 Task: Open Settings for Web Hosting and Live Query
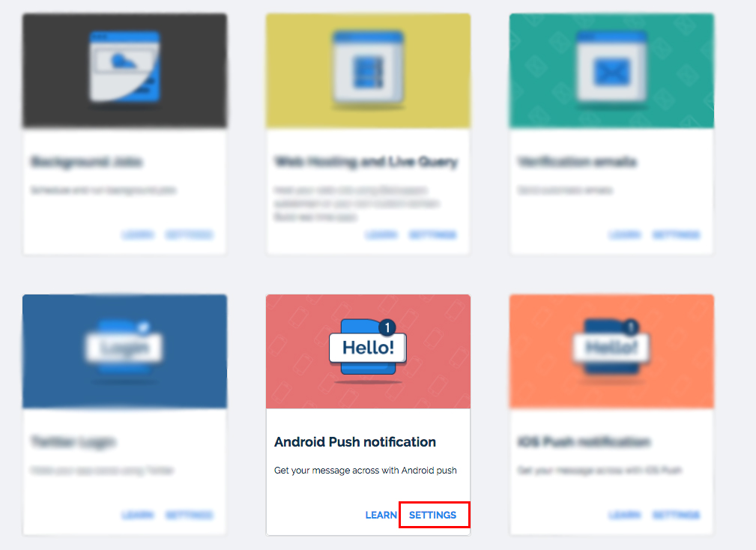click(432, 235)
